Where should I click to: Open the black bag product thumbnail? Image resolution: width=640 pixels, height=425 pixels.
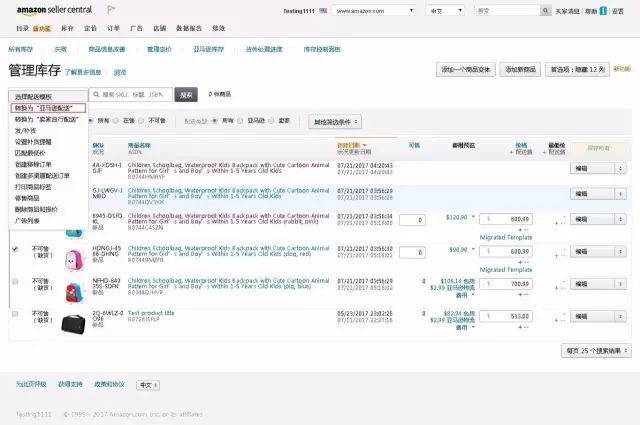pos(73,324)
